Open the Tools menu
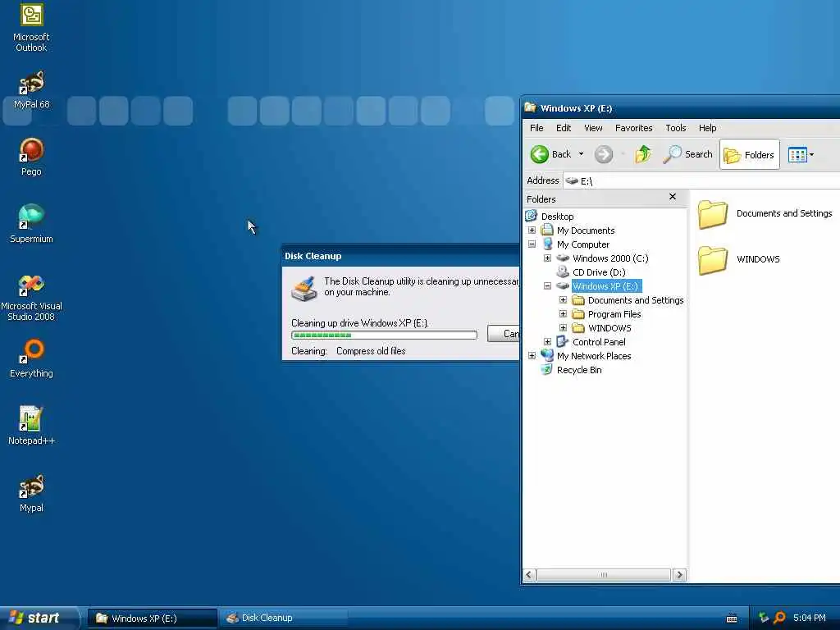The width and height of the screenshot is (840, 630). (676, 128)
